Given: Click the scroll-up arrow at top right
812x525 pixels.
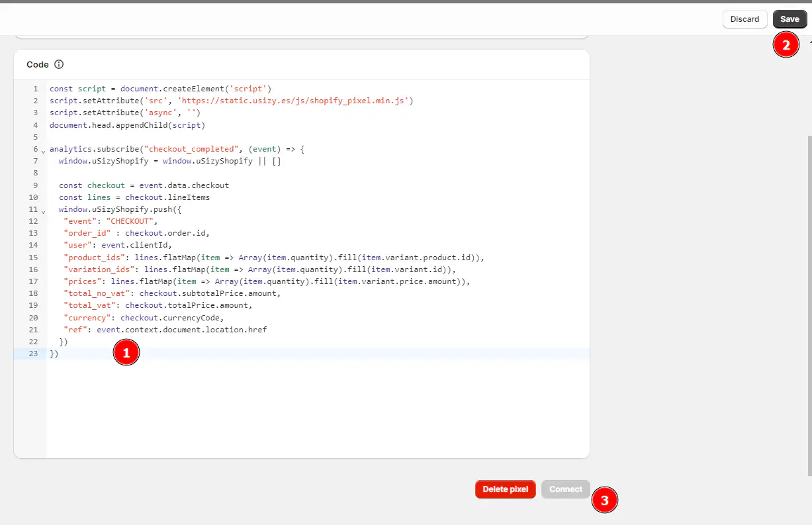Looking at the screenshot, I should 810,42.
